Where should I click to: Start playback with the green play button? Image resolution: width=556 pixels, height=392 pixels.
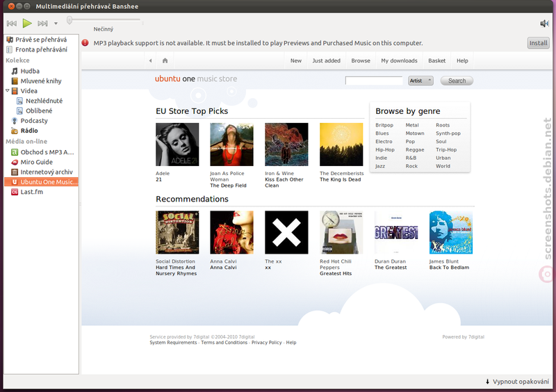pyautogui.click(x=27, y=24)
